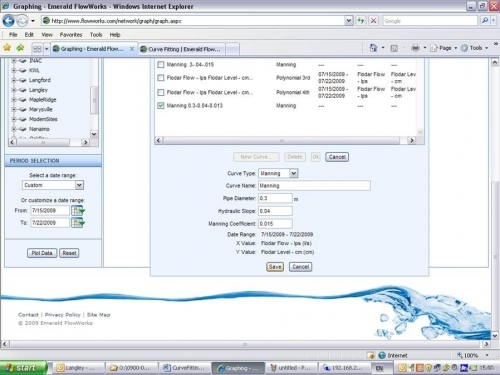This screenshot has height=375, width=500.
Task: Close the Graphing tab with its X
Action: tap(132, 49)
